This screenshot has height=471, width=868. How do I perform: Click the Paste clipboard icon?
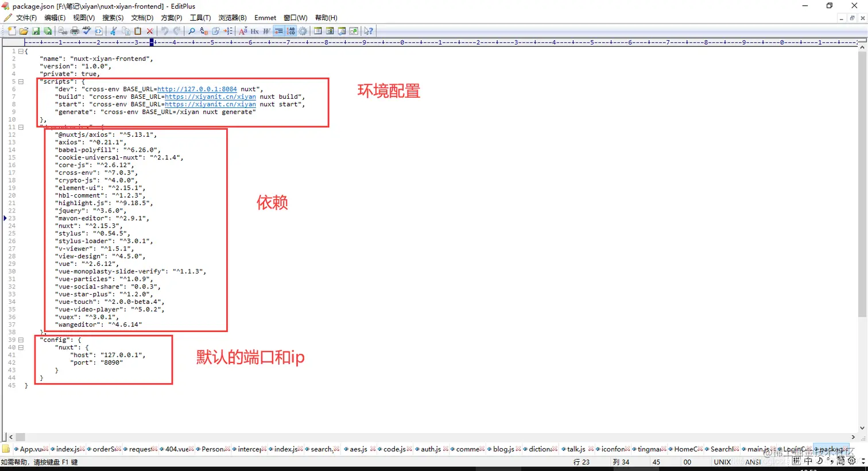(138, 31)
